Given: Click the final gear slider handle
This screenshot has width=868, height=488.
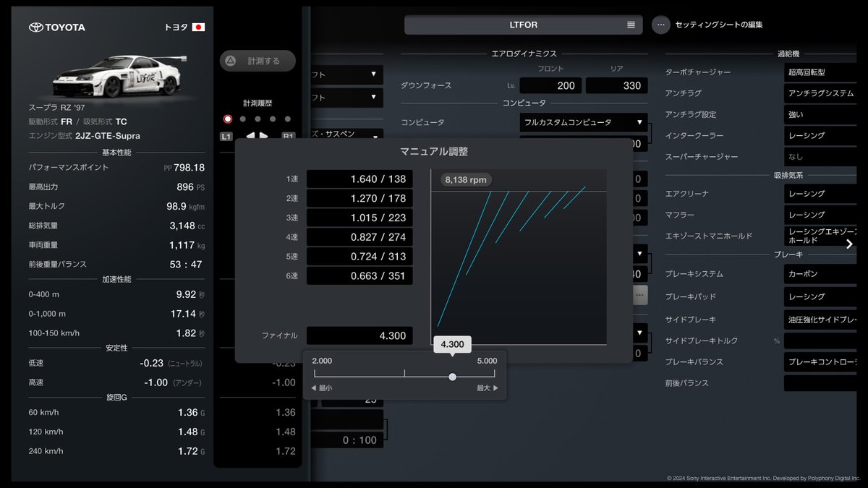Looking at the screenshot, I should [x=452, y=377].
